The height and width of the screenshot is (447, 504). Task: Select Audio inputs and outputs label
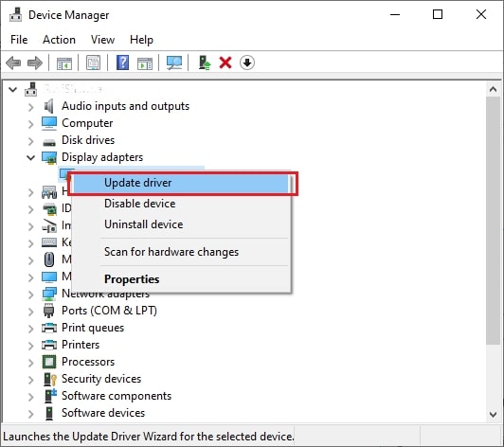click(125, 106)
